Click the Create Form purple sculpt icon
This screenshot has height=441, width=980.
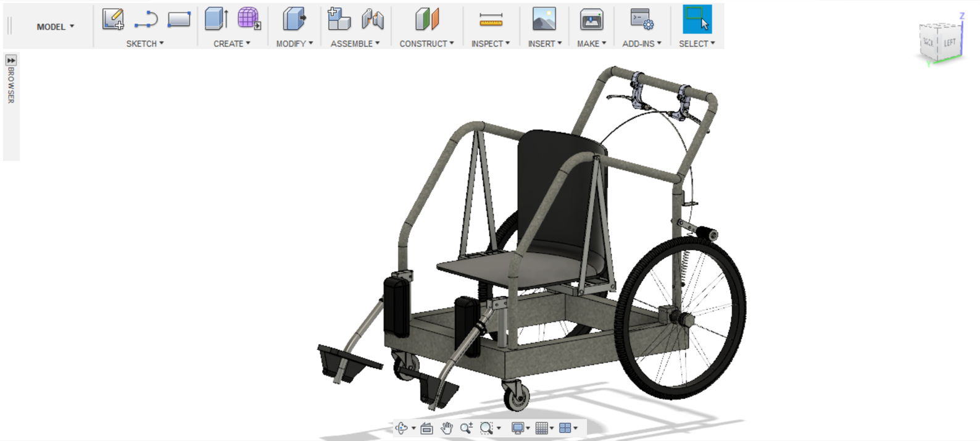coord(249,19)
